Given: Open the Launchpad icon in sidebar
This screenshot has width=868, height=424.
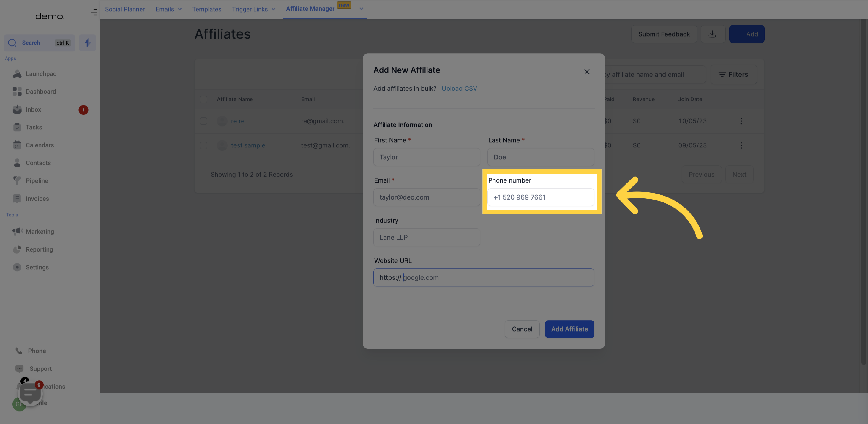Looking at the screenshot, I should [x=17, y=74].
